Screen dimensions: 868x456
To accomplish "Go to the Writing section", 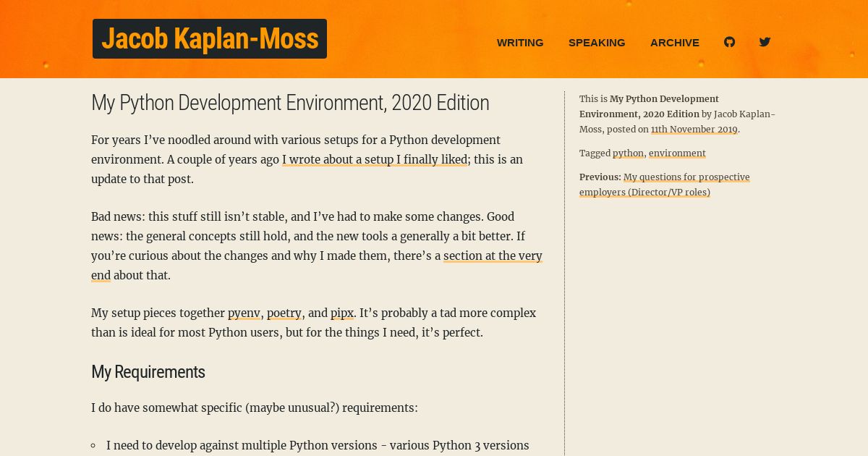I will tap(520, 43).
